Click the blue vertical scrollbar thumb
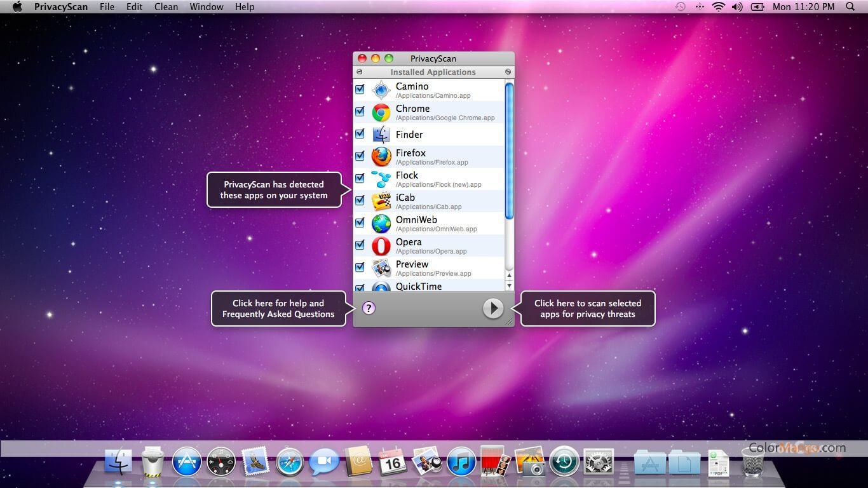 [508, 151]
